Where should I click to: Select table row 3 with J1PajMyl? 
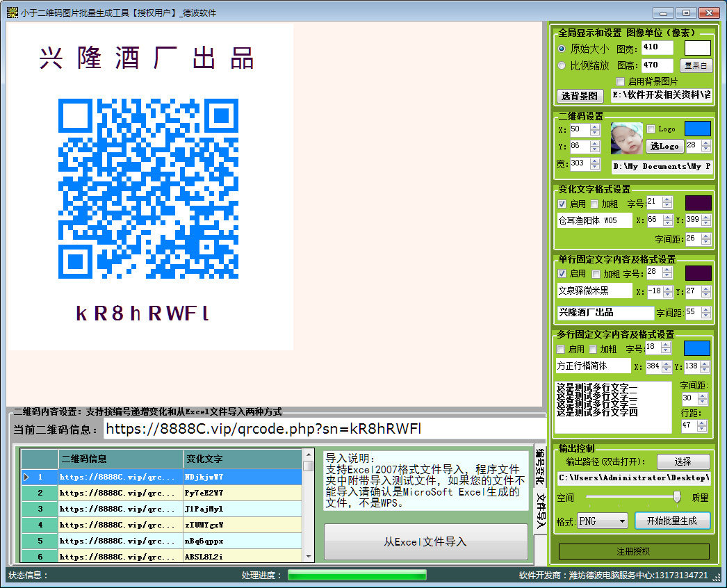tap(162, 509)
